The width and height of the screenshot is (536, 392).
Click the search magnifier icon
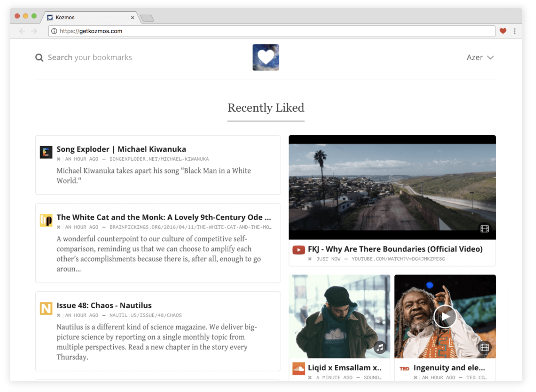pyautogui.click(x=39, y=58)
